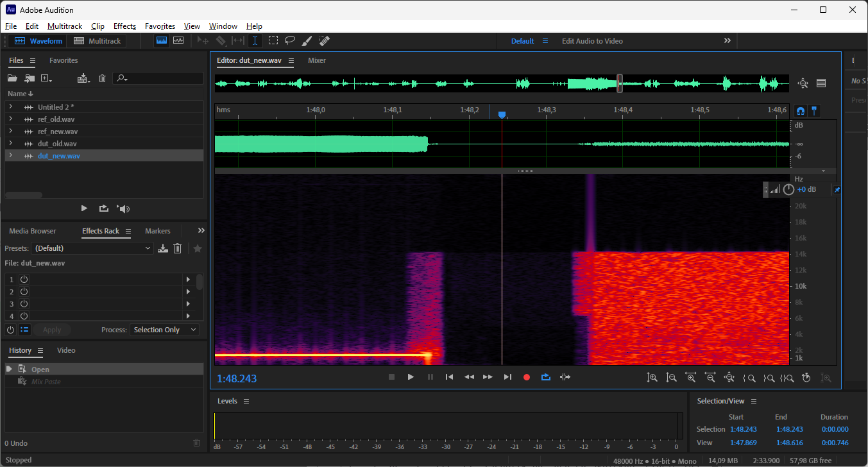Open file folder icon in Files panel
The width and height of the screenshot is (868, 467).
click(12, 78)
